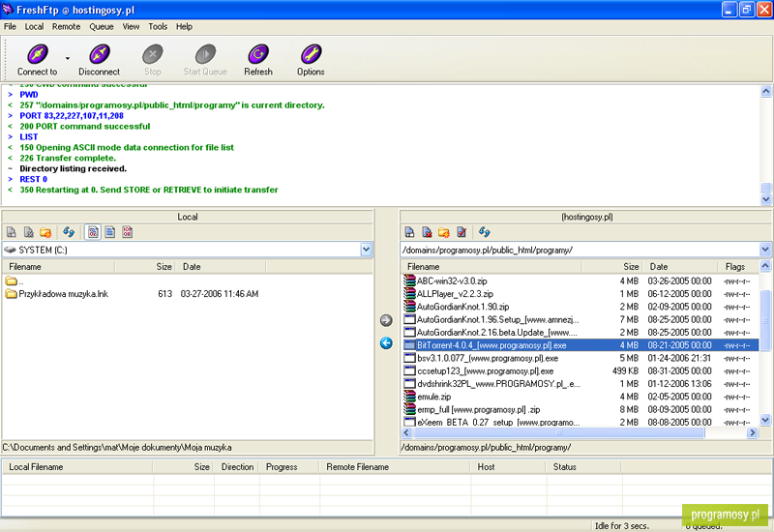774x532 pixels.
Task: Click the rename file icon in remote panel
Action: click(409, 232)
